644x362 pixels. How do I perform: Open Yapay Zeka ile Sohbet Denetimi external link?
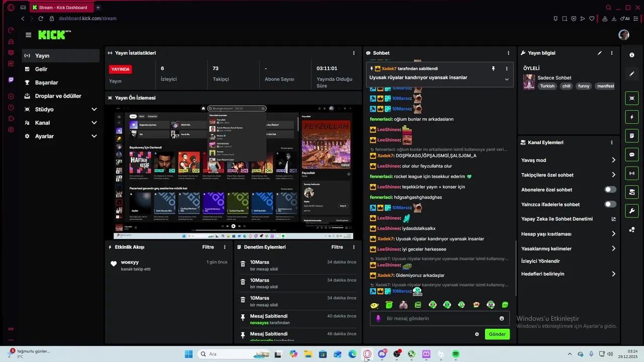tap(613, 219)
